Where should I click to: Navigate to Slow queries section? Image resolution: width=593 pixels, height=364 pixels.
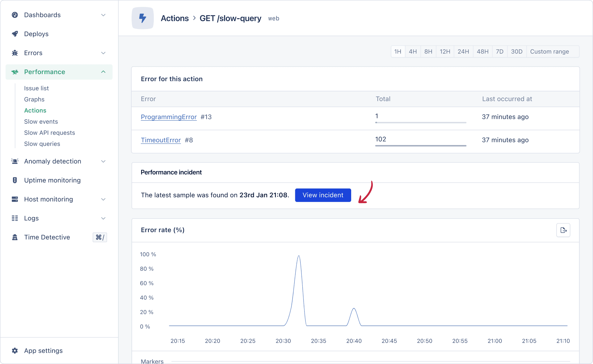tap(42, 144)
